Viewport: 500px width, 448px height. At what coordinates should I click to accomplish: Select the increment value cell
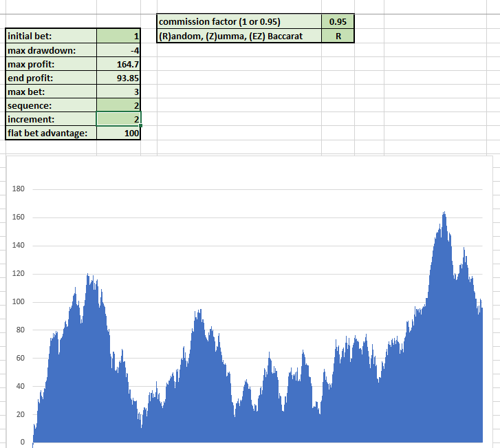[x=119, y=119]
